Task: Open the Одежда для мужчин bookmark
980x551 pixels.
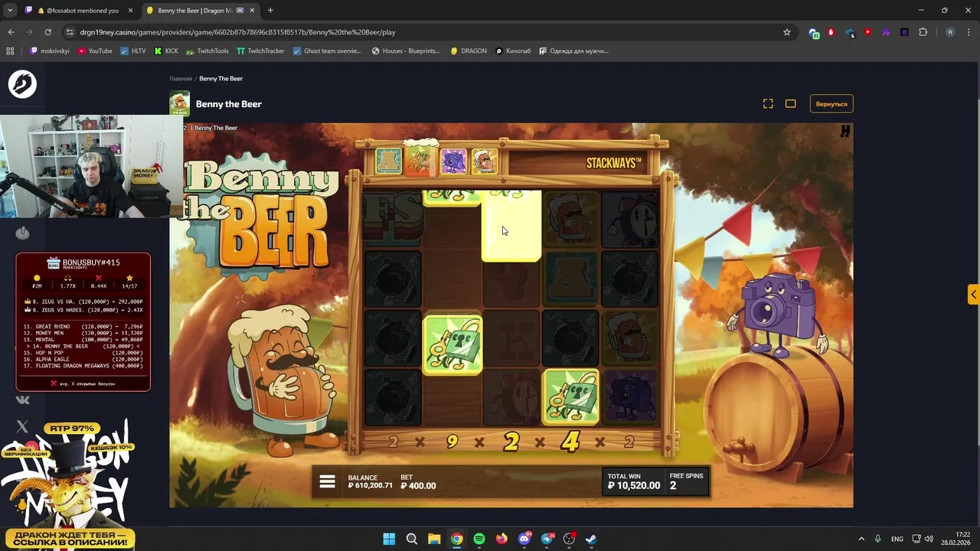Action: (573, 51)
